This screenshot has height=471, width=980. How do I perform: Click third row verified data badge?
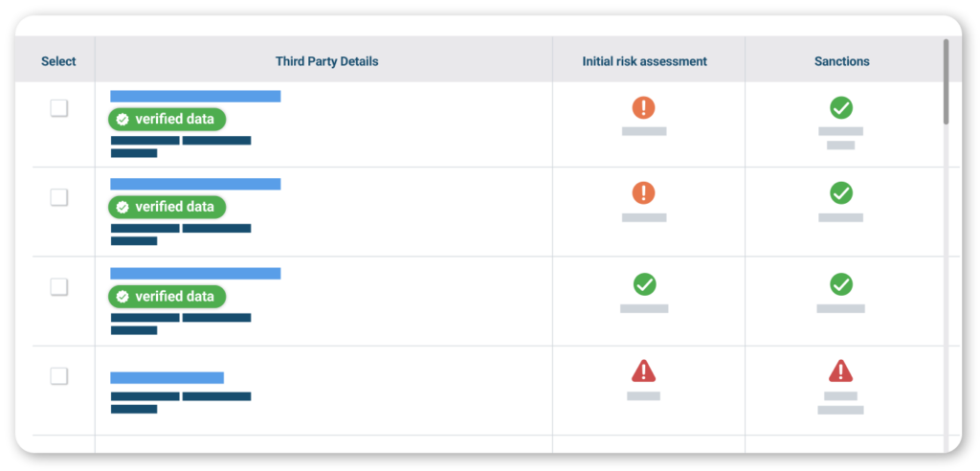click(x=167, y=297)
